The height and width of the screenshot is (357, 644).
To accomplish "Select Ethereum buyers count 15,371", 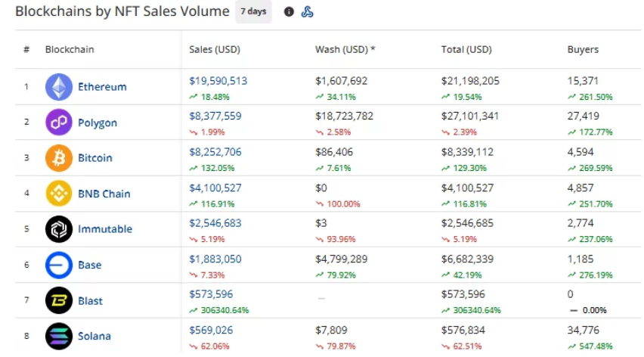I will click(583, 80).
